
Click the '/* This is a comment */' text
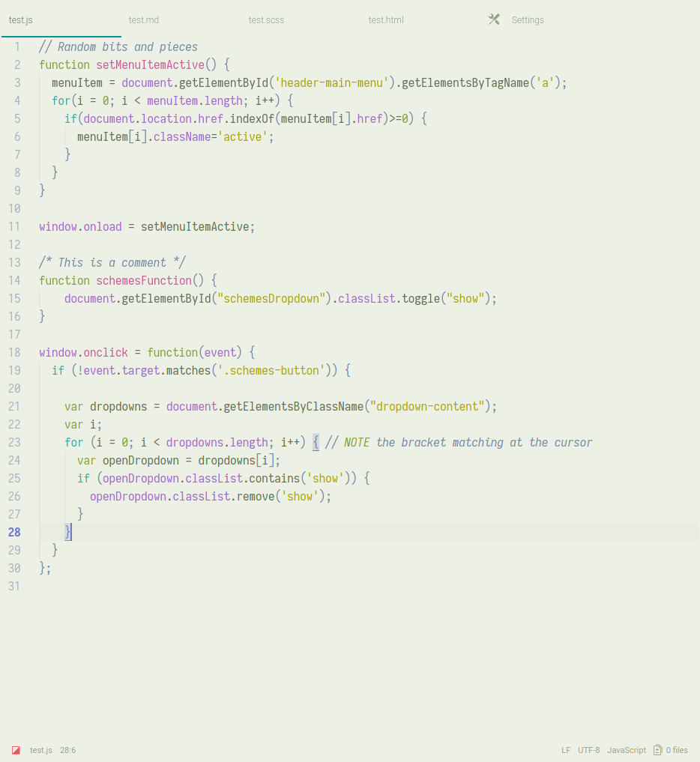(x=112, y=262)
